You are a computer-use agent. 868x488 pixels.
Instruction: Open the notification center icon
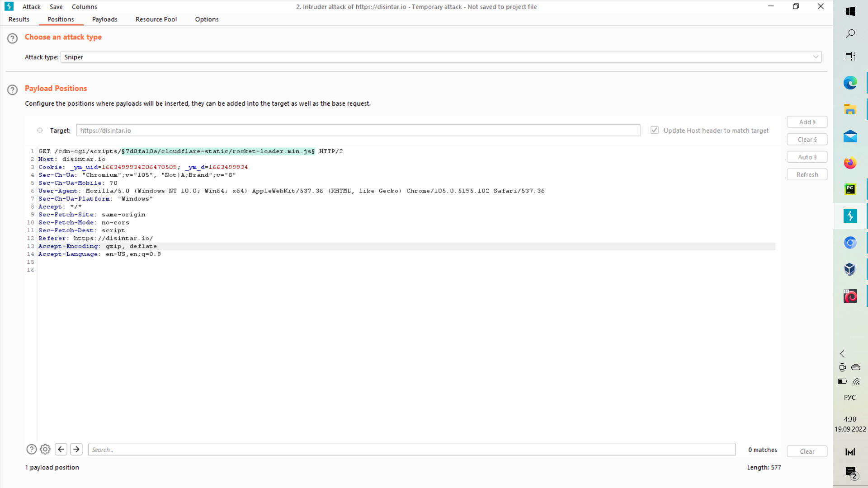[x=851, y=473]
